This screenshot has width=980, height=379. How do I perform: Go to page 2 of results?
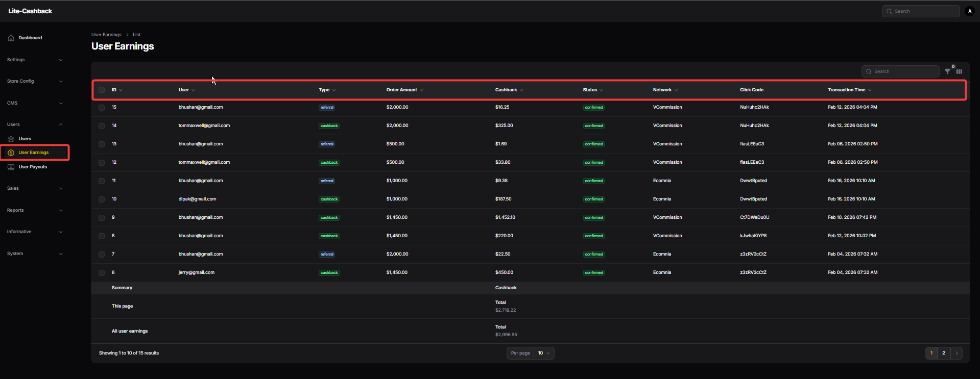pyautogui.click(x=944, y=353)
